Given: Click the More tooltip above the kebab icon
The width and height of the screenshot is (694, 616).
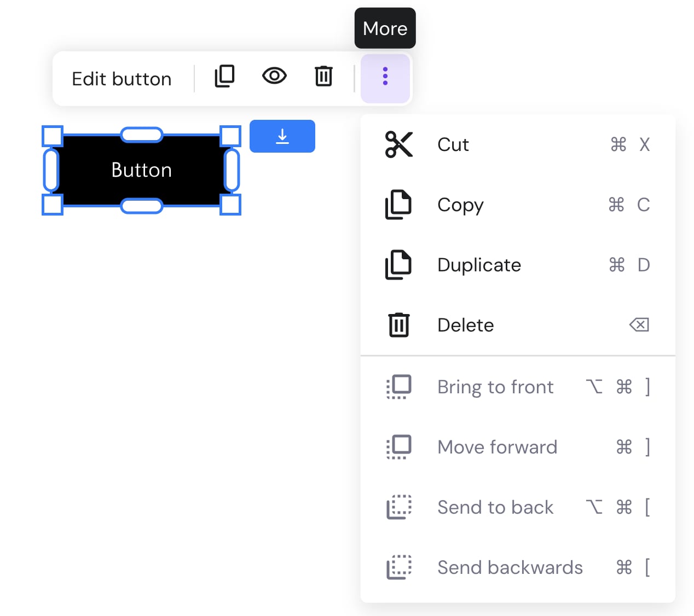Looking at the screenshot, I should click(385, 28).
